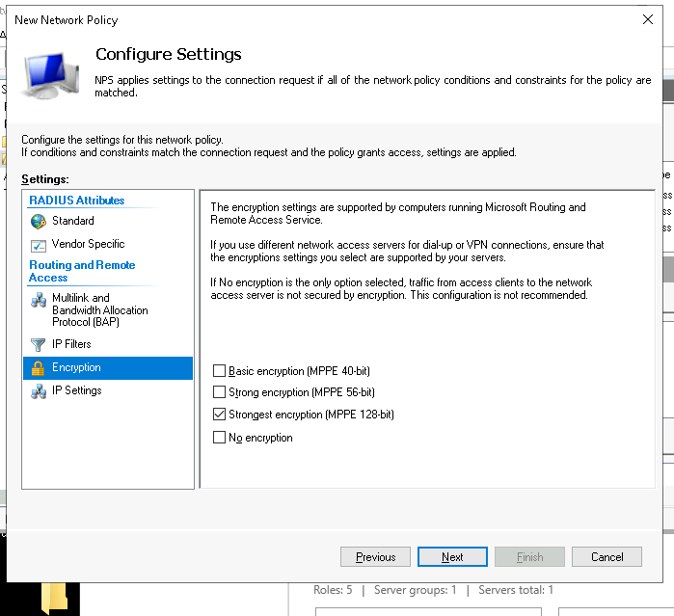Uncheck Strongest encryption (MPPE 128-bit)
This screenshot has height=616, width=674.
(x=219, y=415)
